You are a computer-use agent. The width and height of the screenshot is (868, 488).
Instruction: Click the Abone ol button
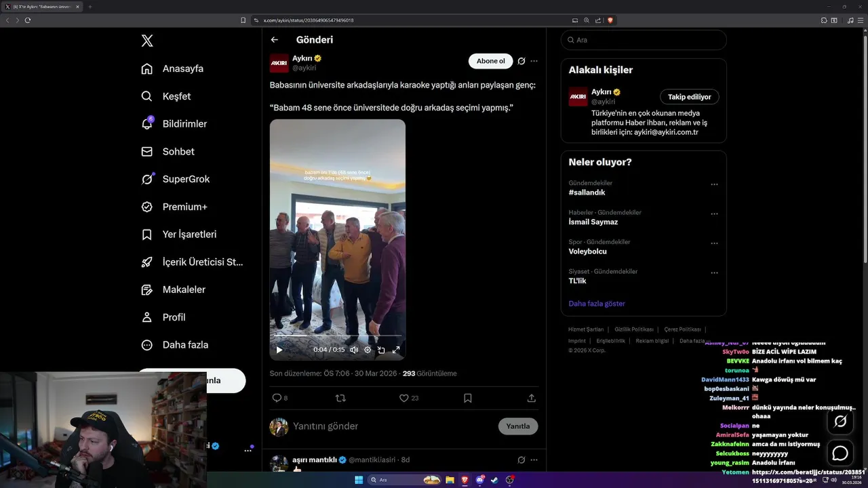point(490,61)
